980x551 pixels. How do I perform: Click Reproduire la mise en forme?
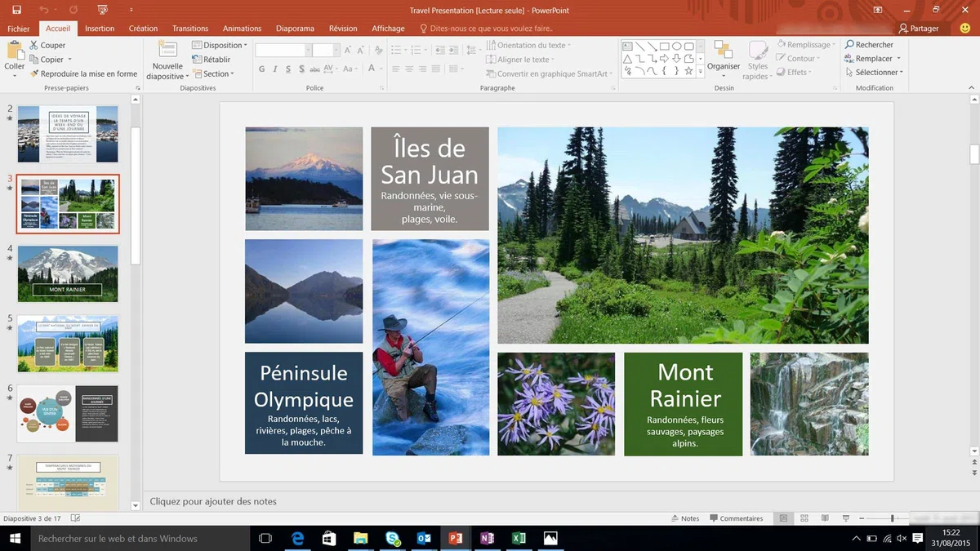[83, 73]
